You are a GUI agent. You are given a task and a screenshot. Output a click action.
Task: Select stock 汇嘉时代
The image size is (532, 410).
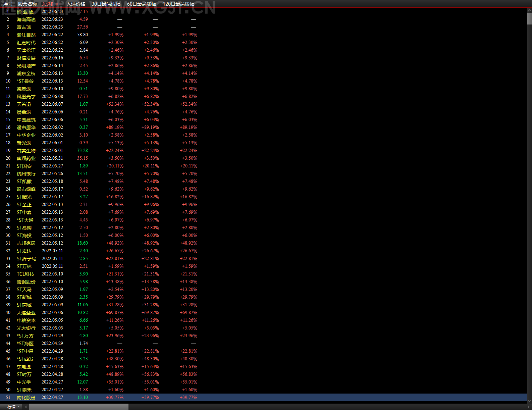26,43
